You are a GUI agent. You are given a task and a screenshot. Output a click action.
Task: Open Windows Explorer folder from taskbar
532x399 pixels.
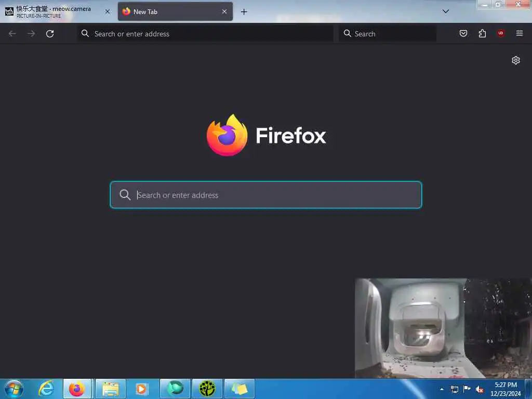tap(111, 389)
